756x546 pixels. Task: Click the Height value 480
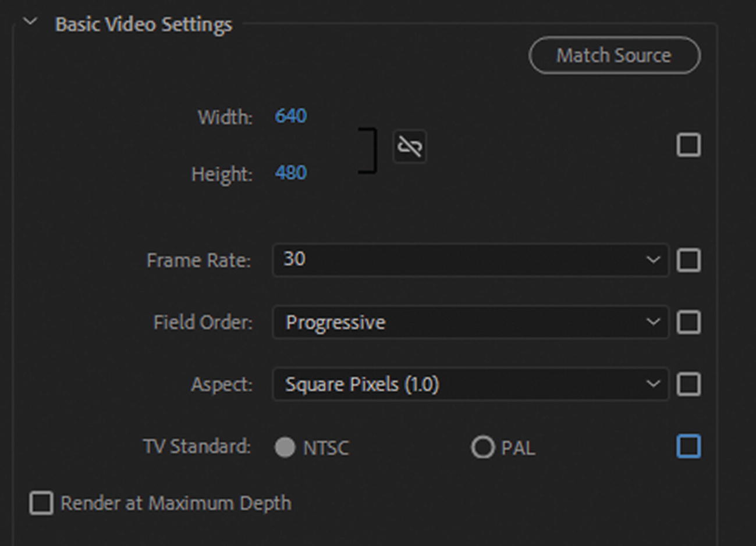click(x=290, y=173)
